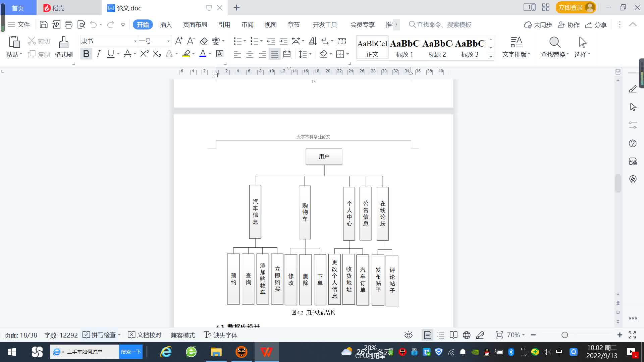Toggle Italic formatting
Image resolution: width=644 pixels, height=362 pixels.
(98, 54)
